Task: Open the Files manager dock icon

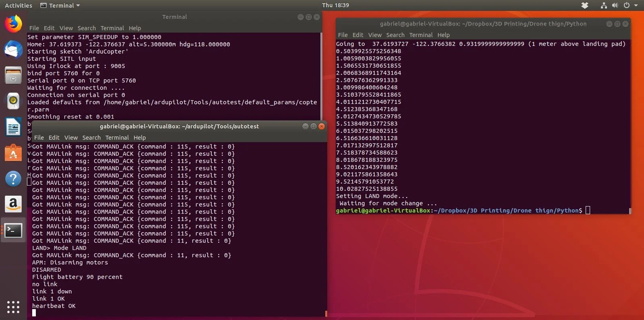Action: point(13,75)
